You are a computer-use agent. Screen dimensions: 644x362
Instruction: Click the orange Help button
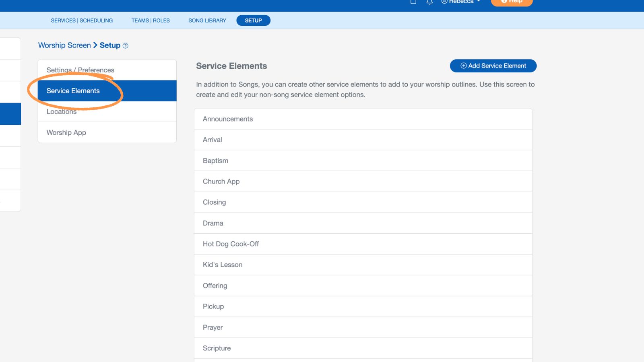(x=512, y=2)
